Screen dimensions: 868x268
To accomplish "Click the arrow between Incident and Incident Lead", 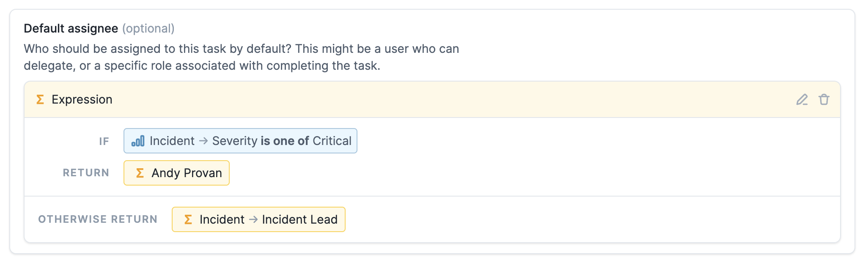I will click(x=253, y=219).
